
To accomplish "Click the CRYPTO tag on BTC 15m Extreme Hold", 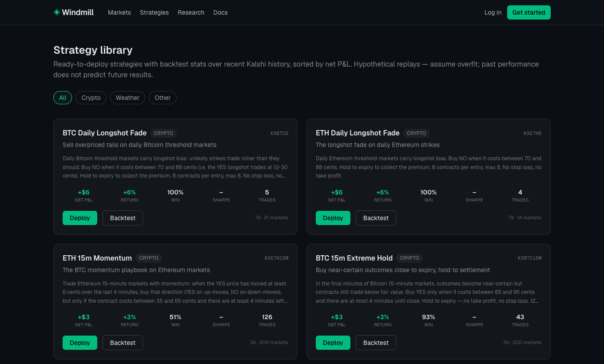I will pos(409,258).
